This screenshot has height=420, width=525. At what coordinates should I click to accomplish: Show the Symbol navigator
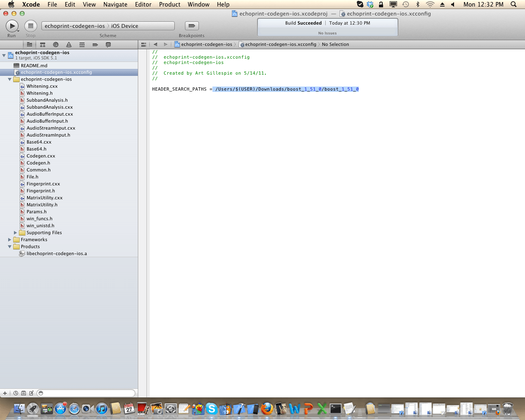coord(43,45)
